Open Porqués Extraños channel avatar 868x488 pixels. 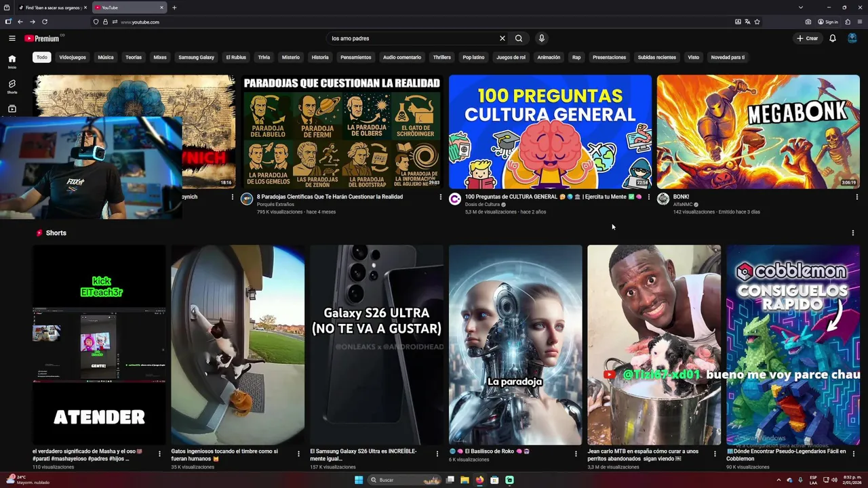pyautogui.click(x=247, y=199)
